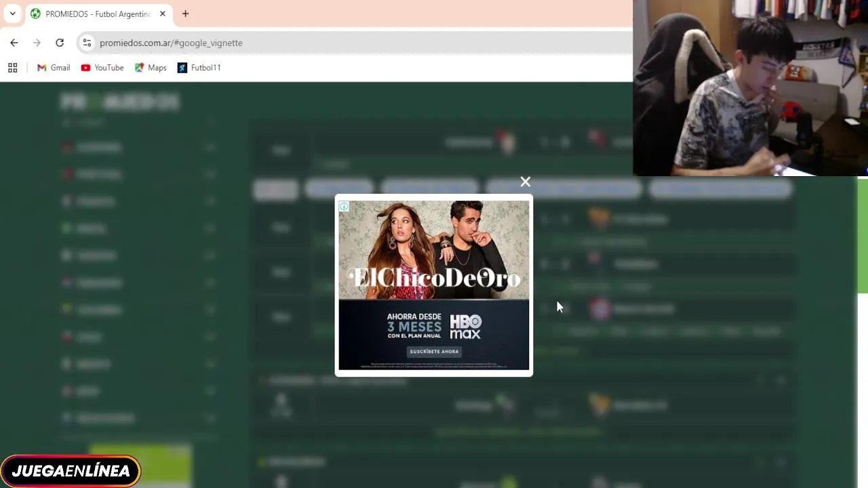The image size is (868, 488).
Task: Go back to the previous page
Action: pyautogui.click(x=14, y=43)
